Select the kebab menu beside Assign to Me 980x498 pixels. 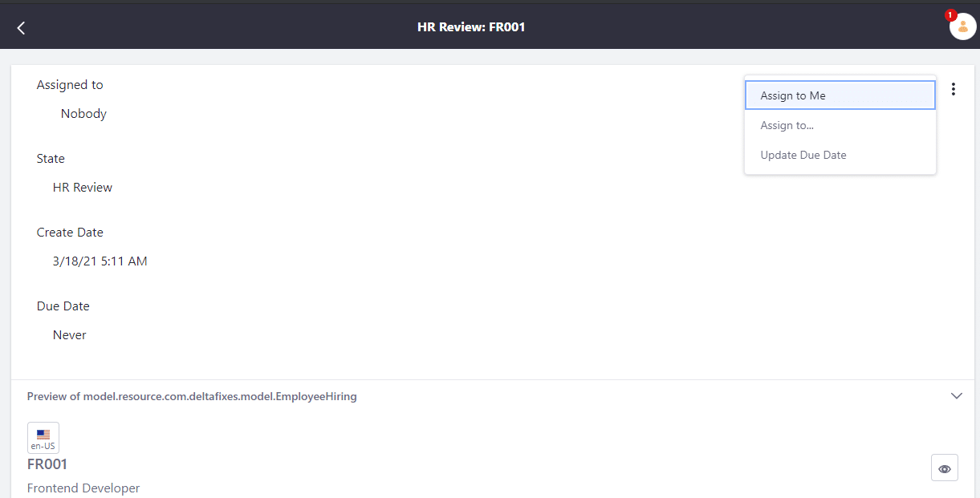click(x=953, y=89)
